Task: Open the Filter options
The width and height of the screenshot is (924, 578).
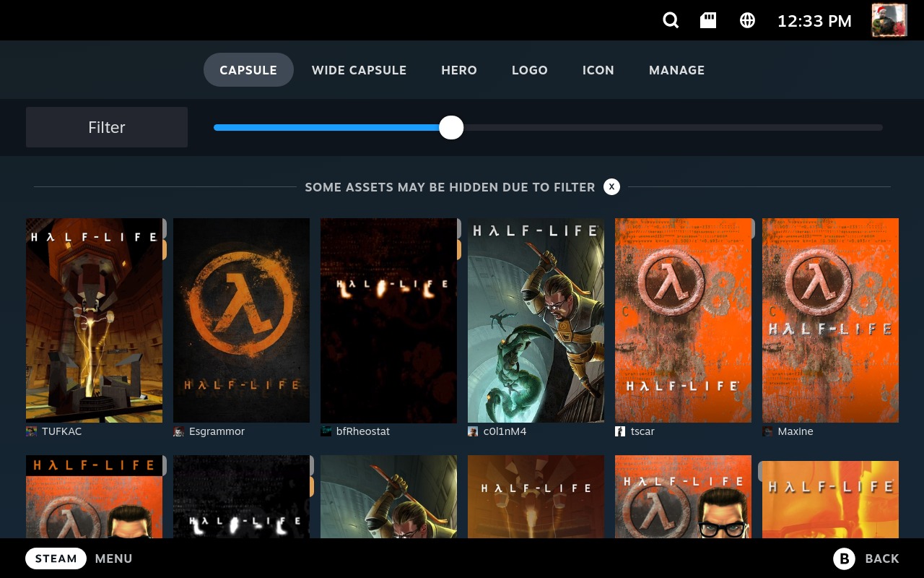Action: pyautogui.click(x=106, y=127)
